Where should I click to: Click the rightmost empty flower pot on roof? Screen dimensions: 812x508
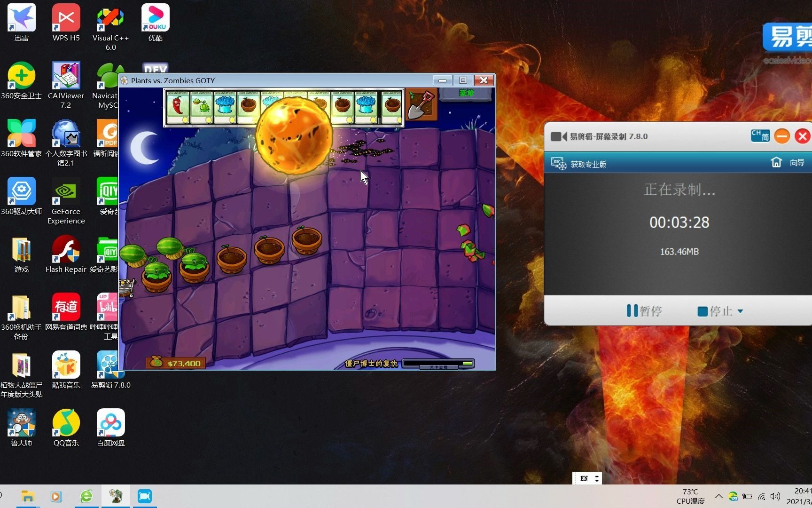[307, 240]
